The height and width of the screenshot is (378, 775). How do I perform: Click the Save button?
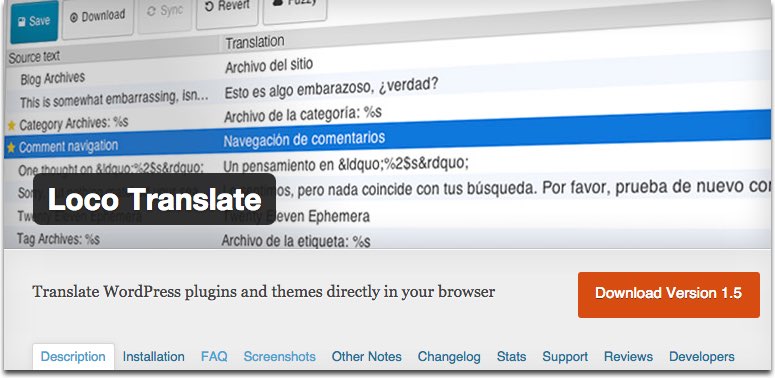point(34,21)
